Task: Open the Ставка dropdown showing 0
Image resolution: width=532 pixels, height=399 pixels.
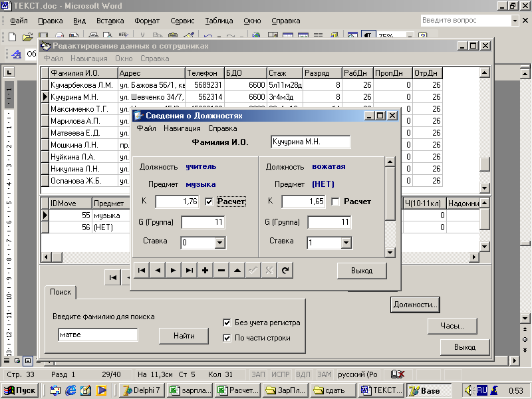Action: click(219, 243)
